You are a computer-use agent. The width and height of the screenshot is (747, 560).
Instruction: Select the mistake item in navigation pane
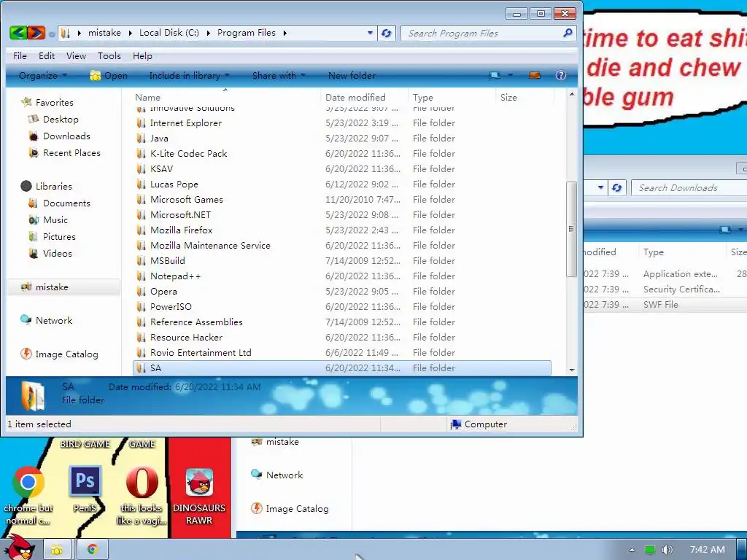coord(64,287)
